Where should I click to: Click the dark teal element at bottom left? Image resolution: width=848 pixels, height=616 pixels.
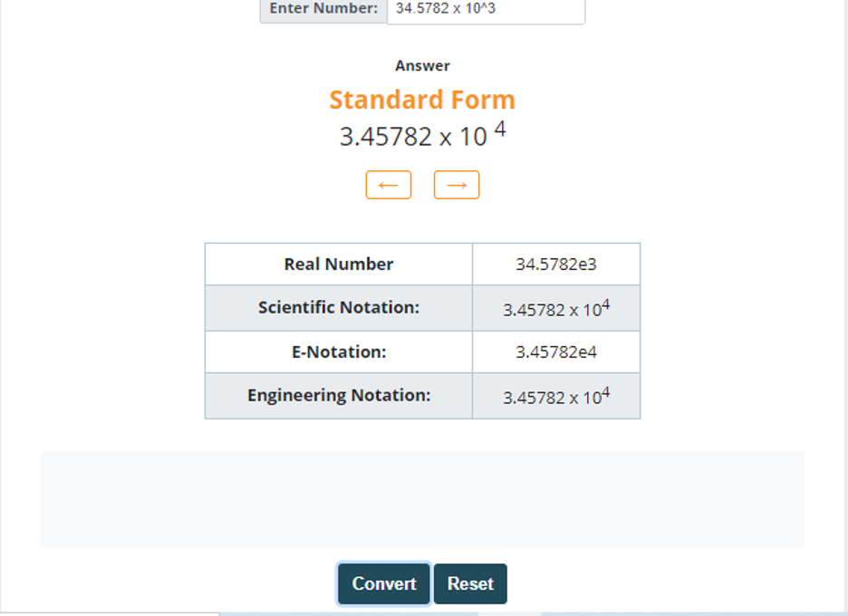(x=382, y=584)
